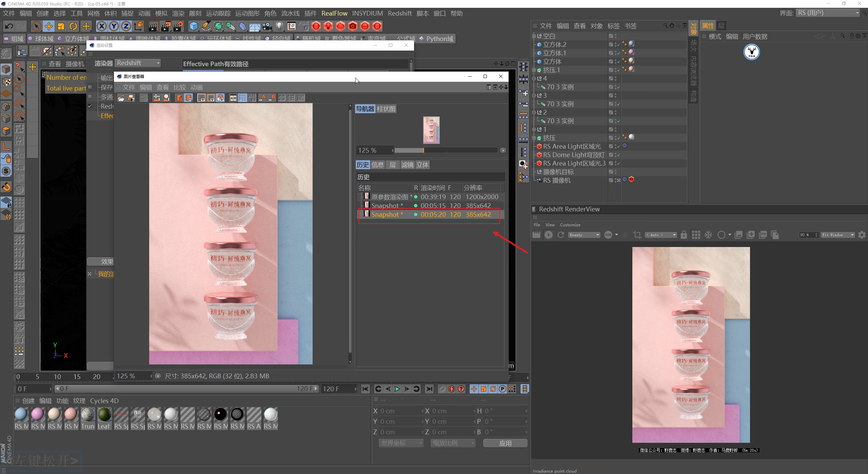This screenshot has width=868, height=474.
Task: Click the Picture Viewer vertical scrollbar
Action: point(350,234)
